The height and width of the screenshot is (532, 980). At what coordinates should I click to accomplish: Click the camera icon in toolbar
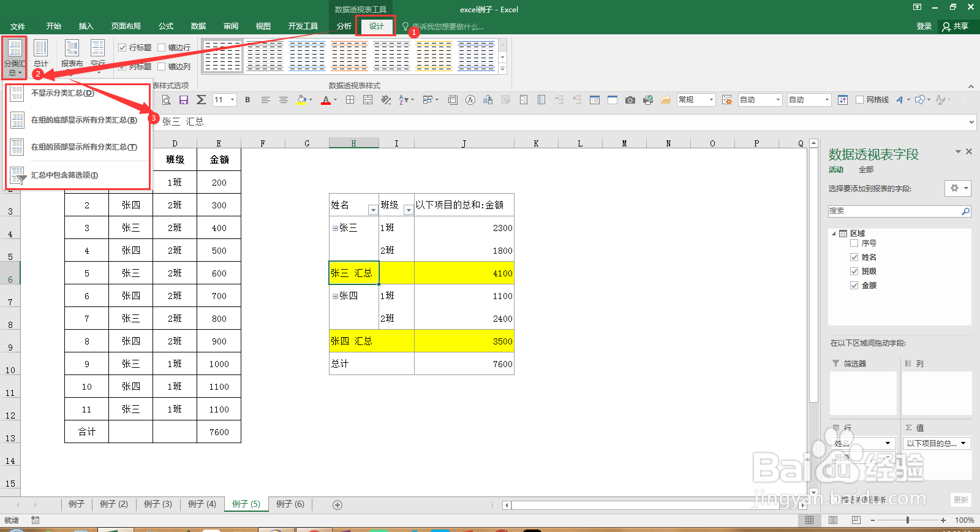pyautogui.click(x=630, y=100)
